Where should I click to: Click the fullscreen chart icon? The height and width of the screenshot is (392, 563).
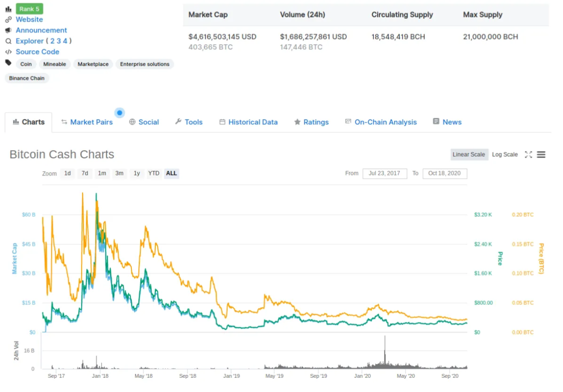pyautogui.click(x=528, y=155)
